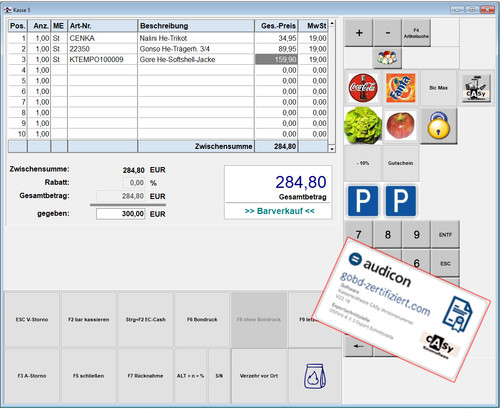
Task: Click the ENTF keypad key
Action: pos(445,235)
